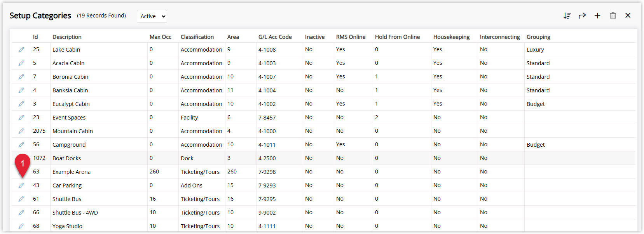This screenshot has height=234, width=644.
Task: Click the Dock classification cell
Action: [187, 158]
